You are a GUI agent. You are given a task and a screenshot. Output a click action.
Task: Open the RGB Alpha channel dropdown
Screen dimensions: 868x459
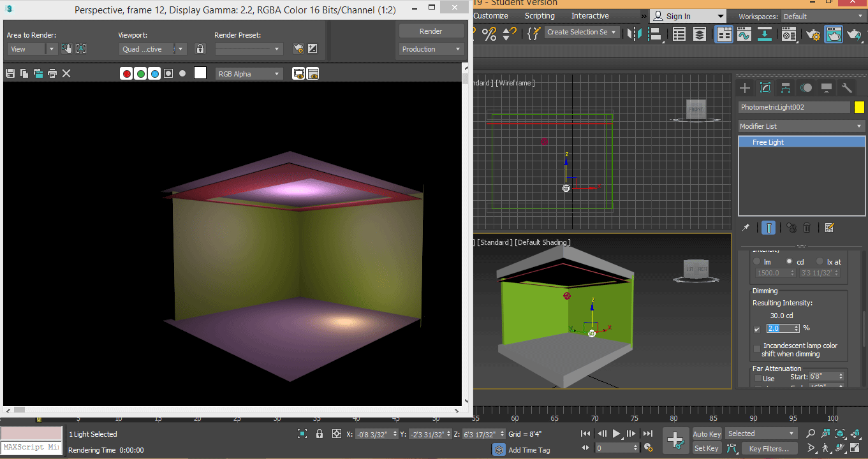coord(249,74)
